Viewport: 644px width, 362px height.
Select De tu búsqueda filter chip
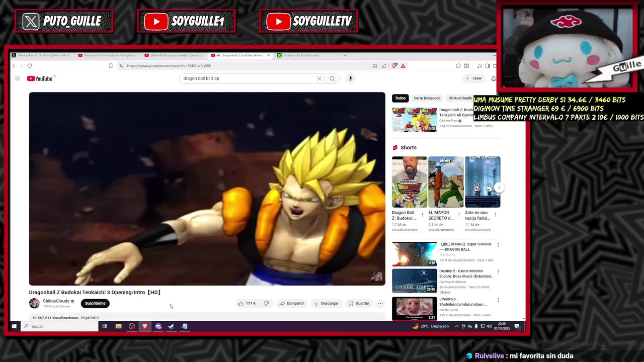[427, 98]
